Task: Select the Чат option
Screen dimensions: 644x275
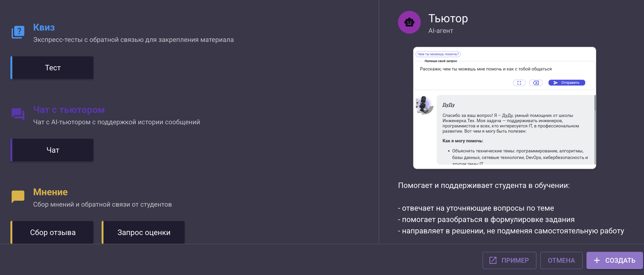Action: (52, 150)
